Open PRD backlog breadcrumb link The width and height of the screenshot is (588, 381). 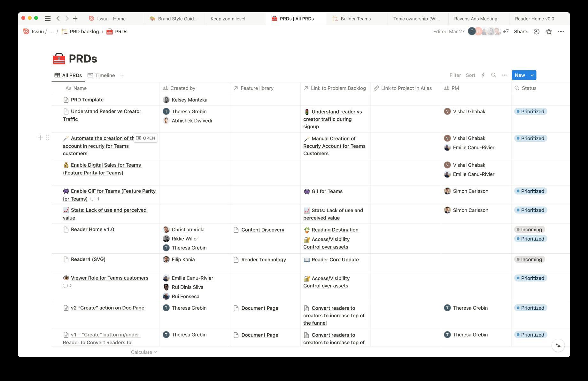[81, 31]
